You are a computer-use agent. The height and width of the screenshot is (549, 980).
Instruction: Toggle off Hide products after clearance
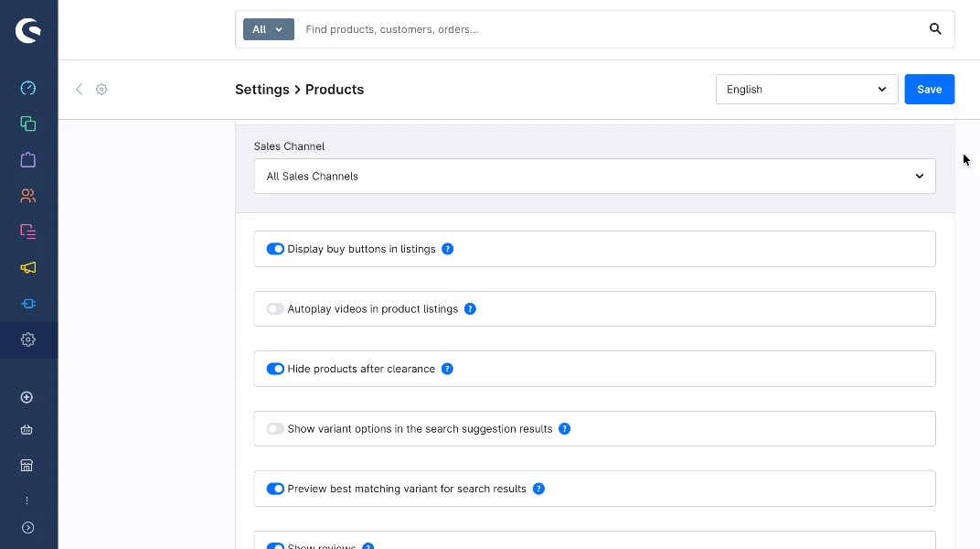pyautogui.click(x=275, y=369)
